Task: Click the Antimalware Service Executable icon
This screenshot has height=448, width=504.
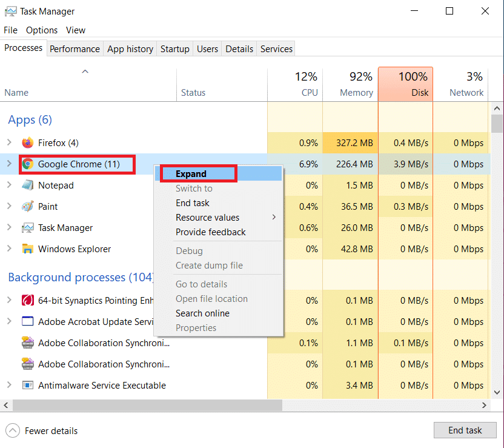Action: [x=27, y=385]
